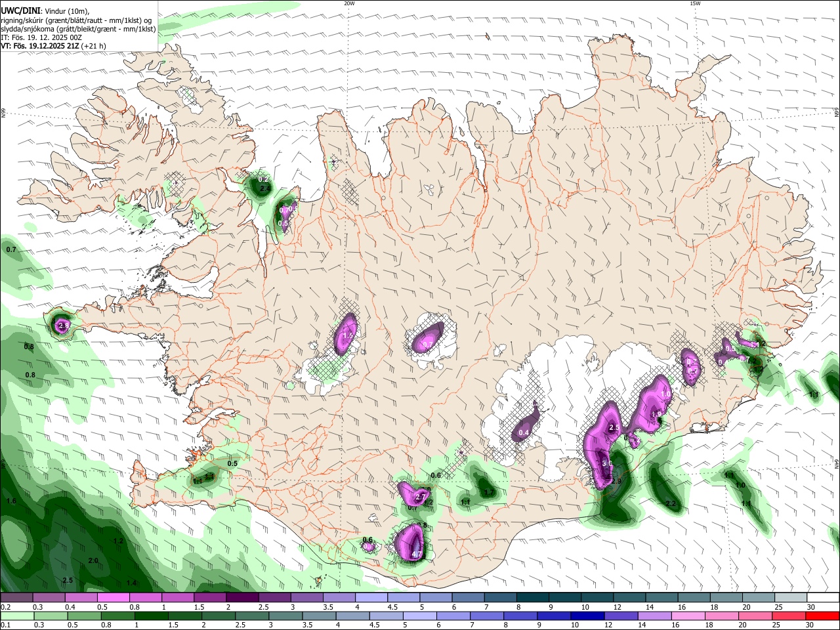
Task: Click the 2.9 precipitation value on the map
Action: [x=616, y=481]
